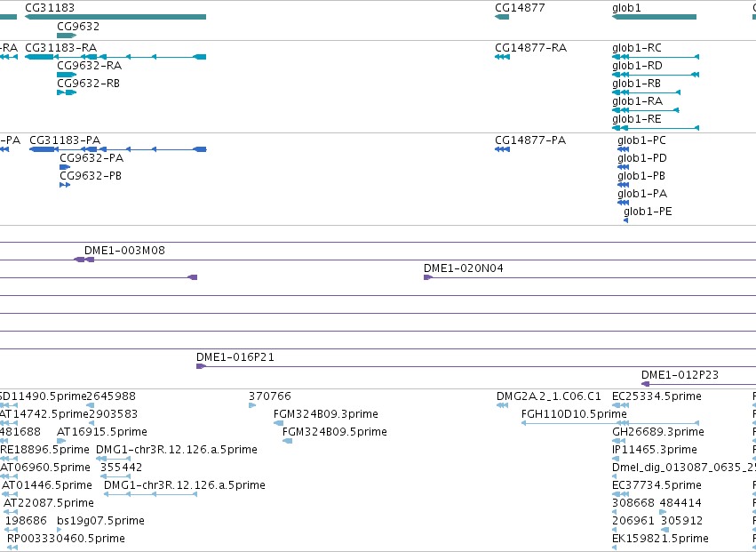Select EST IP11465.3prime

click(x=655, y=450)
